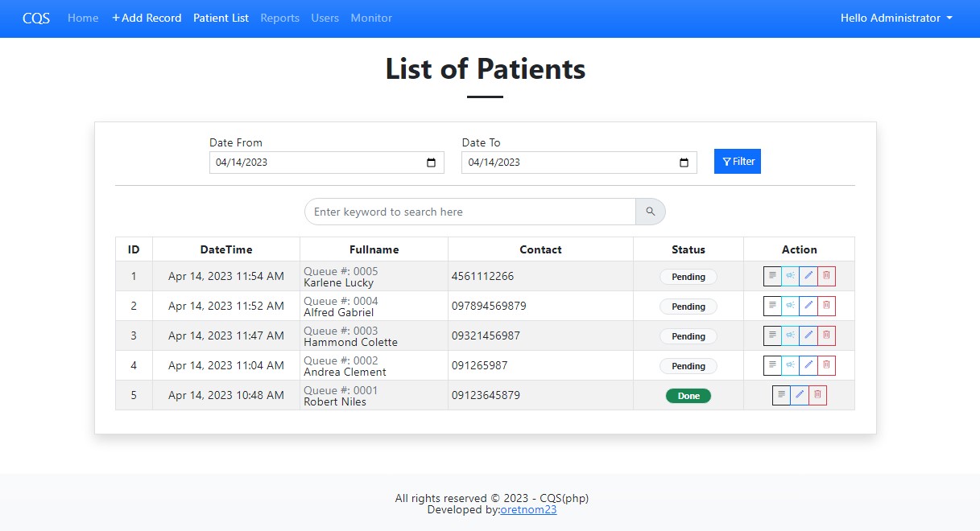View details for Robert Niles
Image resolution: width=980 pixels, height=531 pixels.
coord(781,395)
